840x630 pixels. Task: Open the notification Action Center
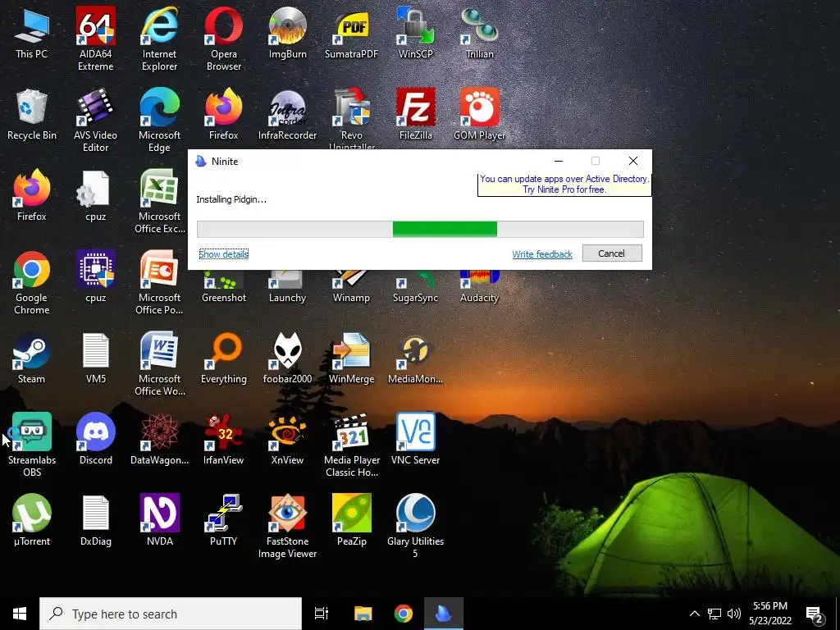tap(815, 615)
